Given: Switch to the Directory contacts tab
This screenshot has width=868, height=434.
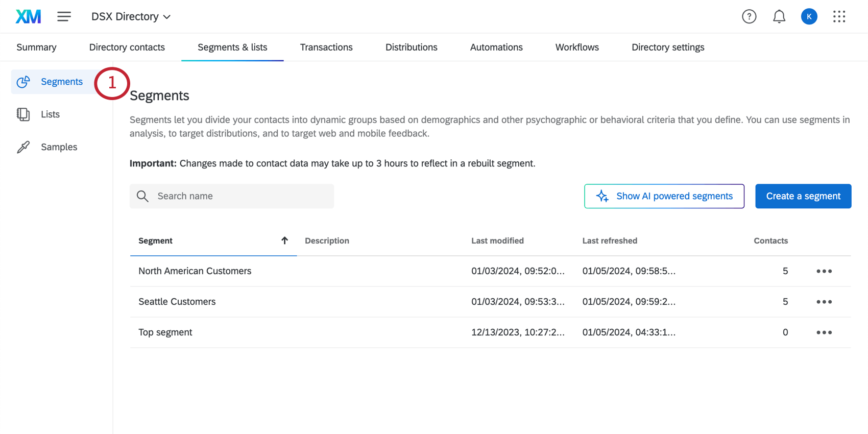Looking at the screenshot, I should [x=127, y=47].
